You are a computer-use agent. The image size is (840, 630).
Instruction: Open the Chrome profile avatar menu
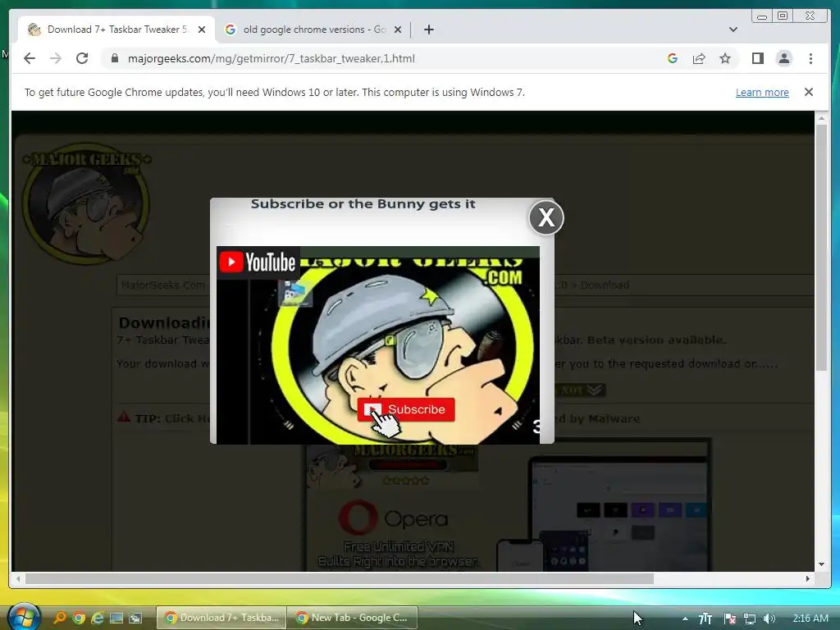point(783,58)
